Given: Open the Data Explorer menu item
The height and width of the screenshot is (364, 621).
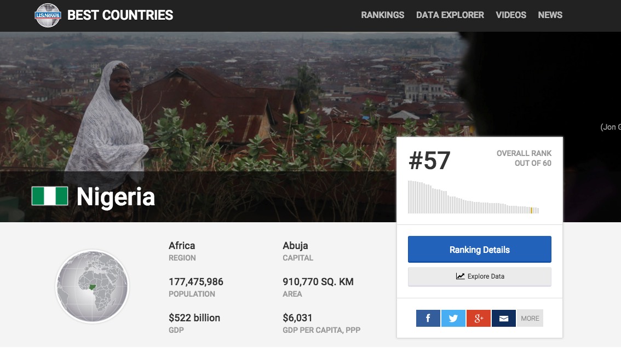Looking at the screenshot, I should pos(450,15).
